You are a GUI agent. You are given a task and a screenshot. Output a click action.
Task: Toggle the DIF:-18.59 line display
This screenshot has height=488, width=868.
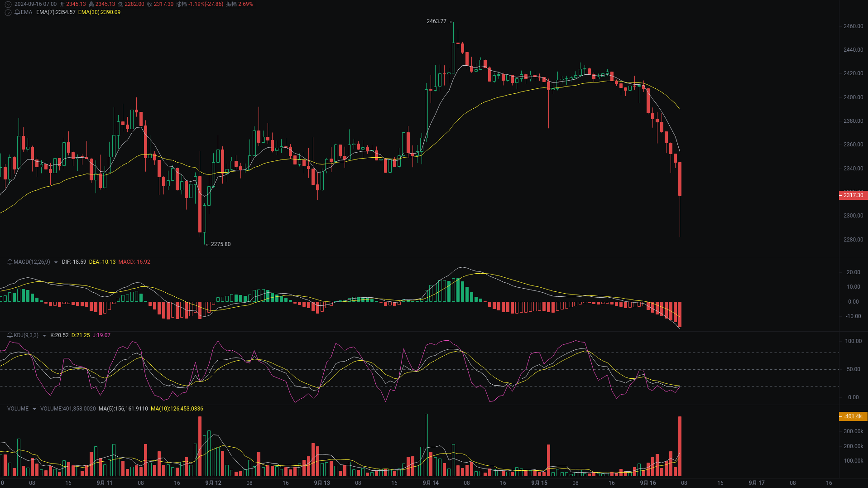tap(74, 262)
